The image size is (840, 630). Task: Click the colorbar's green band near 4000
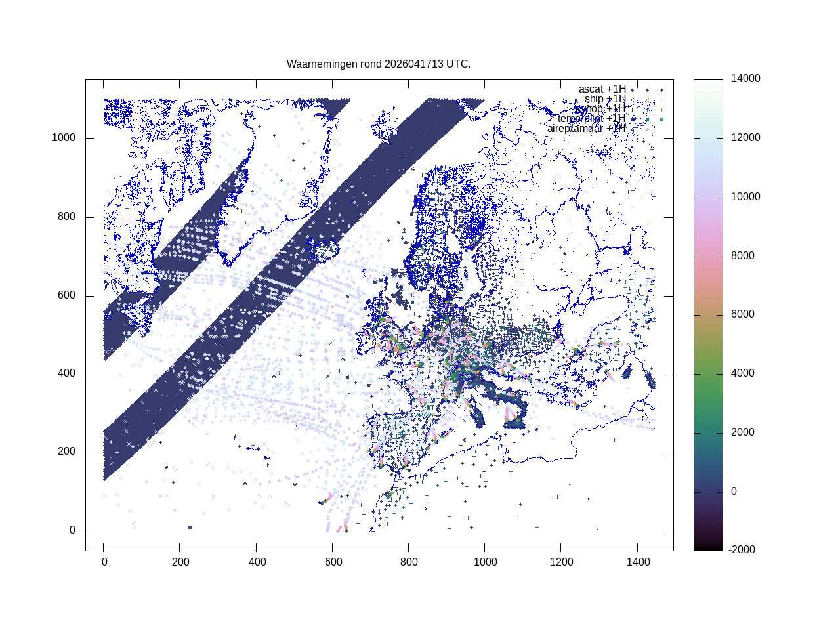tap(708, 373)
